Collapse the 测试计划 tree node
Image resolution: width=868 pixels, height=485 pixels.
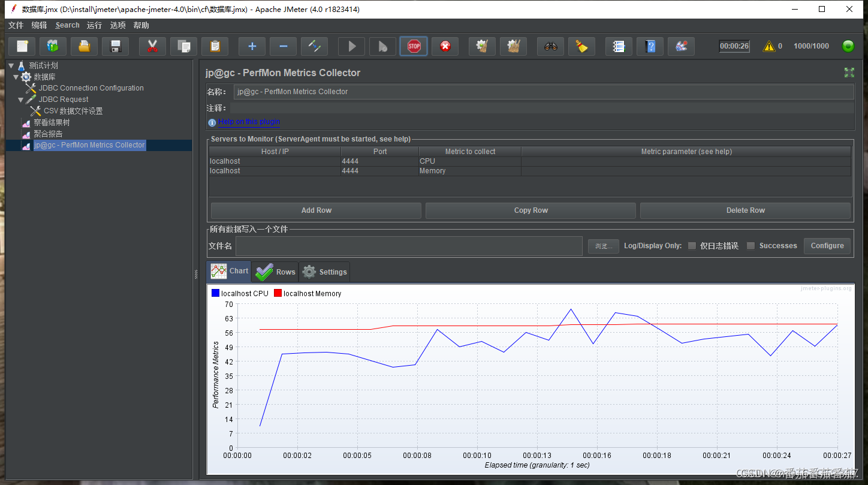point(11,65)
